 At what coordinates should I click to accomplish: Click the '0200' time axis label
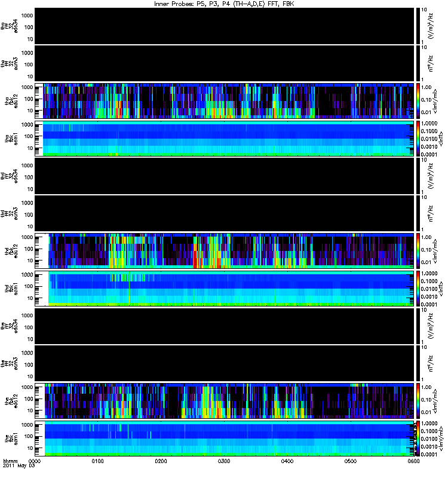pos(161,461)
